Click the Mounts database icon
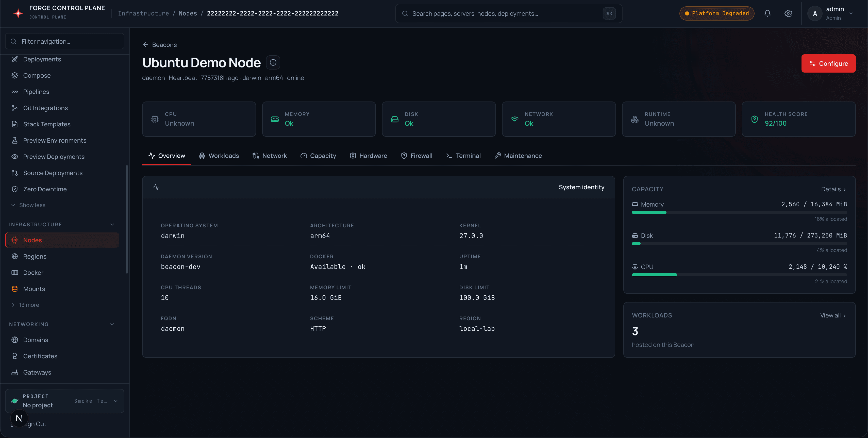868x438 pixels. pos(14,289)
